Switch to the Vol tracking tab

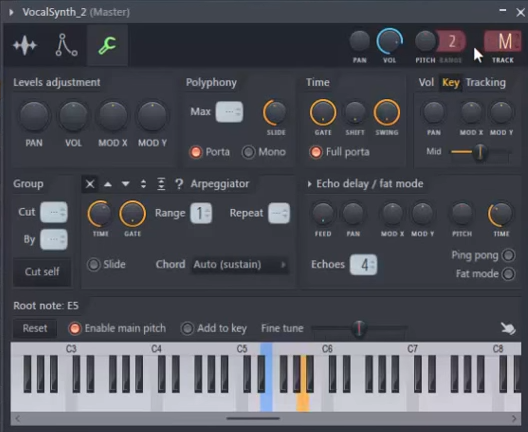coord(426,82)
